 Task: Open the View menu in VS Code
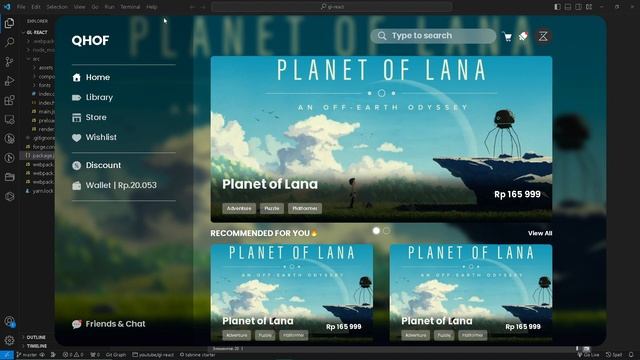point(80,7)
